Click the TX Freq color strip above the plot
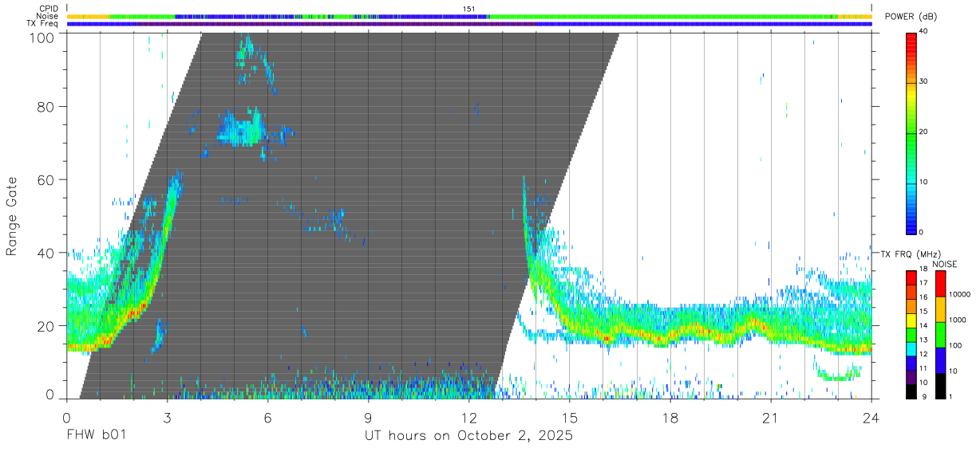980x452 pixels. coord(469,24)
